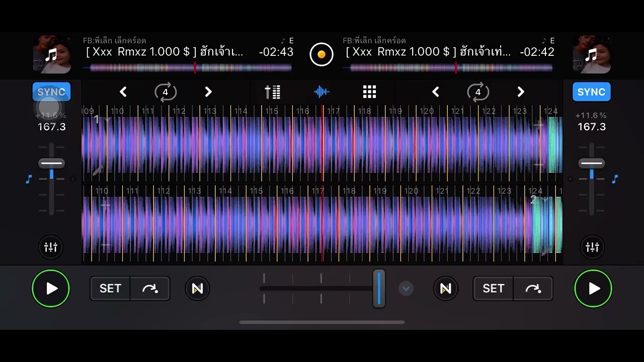Tap SET cue on the right deck
This screenshot has height=362, width=644.
(x=493, y=289)
